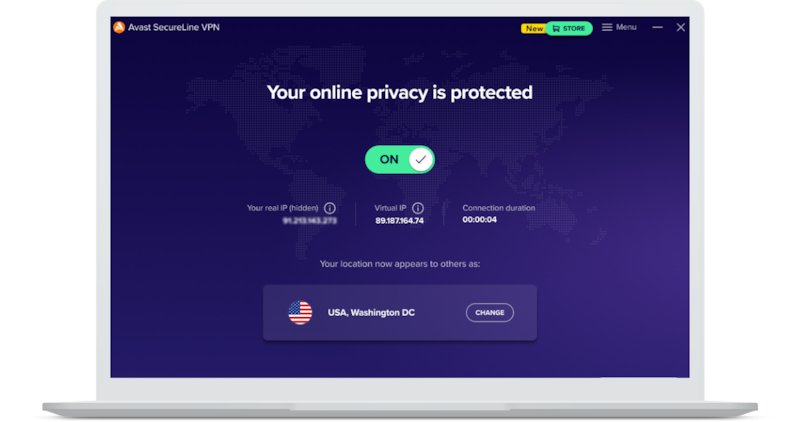Click the hamburger Menu icon
The width and height of the screenshot is (800, 422).
607,27
